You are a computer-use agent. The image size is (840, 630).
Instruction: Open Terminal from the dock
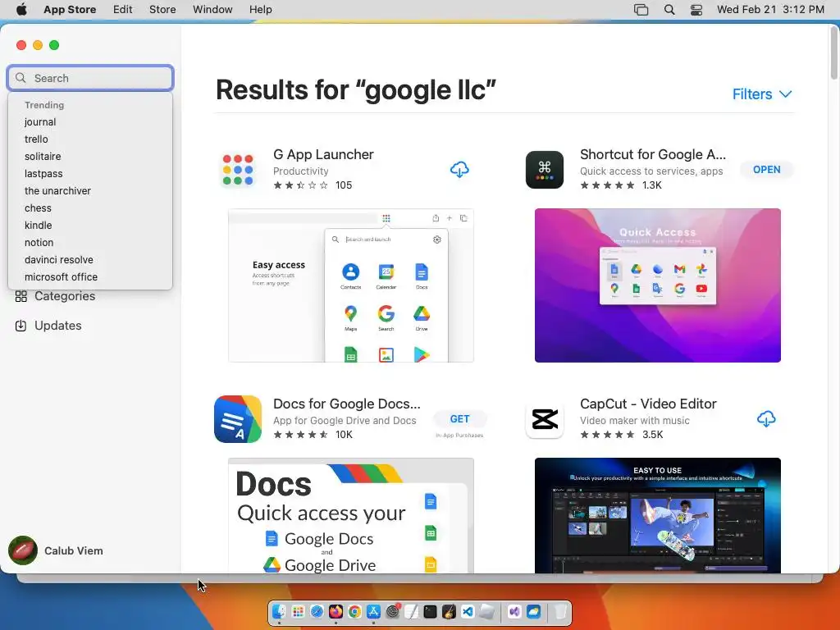tap(430, 612)
